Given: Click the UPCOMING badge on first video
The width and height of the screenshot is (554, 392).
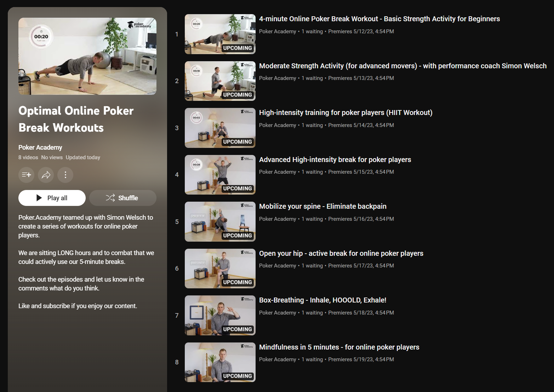Looking at the screenshot, I should click(x=237, y=48).
